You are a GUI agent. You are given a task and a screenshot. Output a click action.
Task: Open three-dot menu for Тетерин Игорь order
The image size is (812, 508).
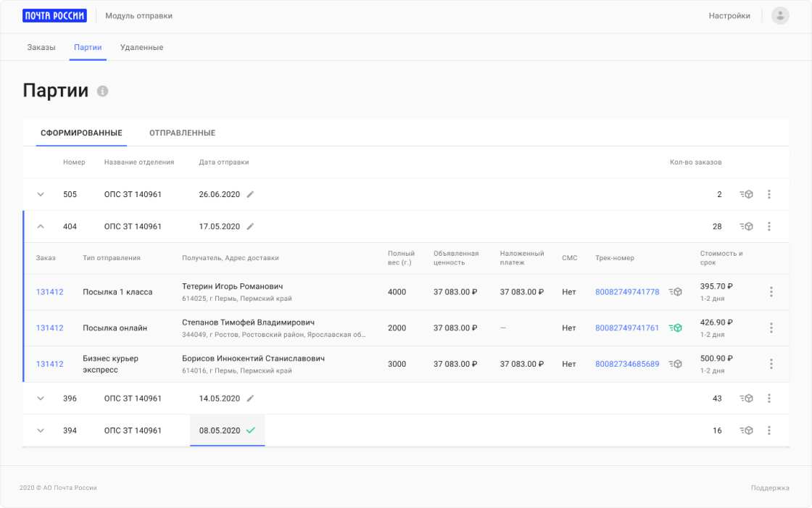771,292
